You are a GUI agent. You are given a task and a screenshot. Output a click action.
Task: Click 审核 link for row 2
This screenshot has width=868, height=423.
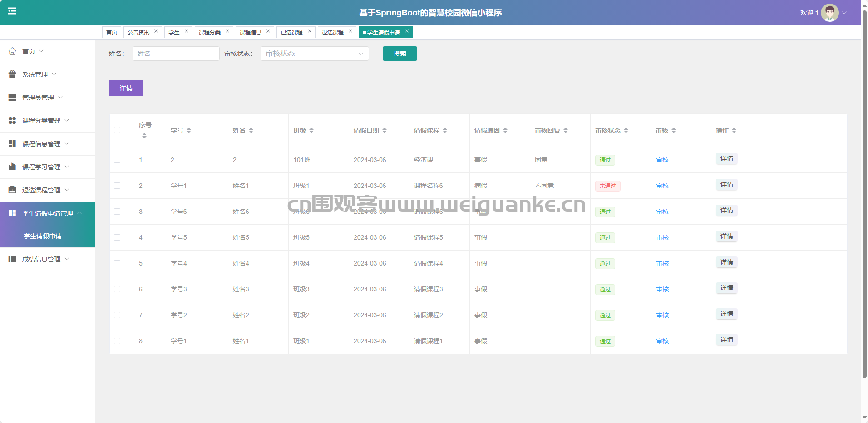coord(662,186)
